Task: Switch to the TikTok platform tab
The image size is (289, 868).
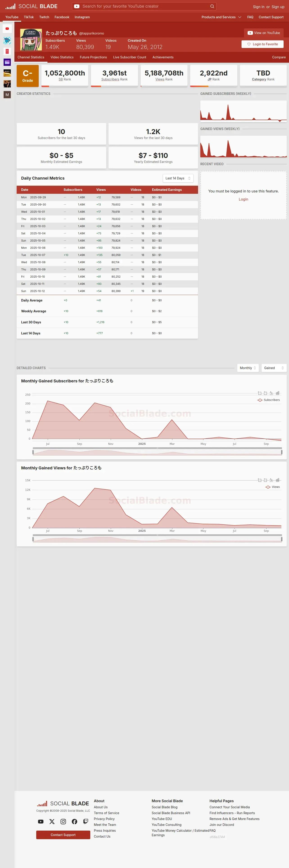Action: (x=29, y=17)
